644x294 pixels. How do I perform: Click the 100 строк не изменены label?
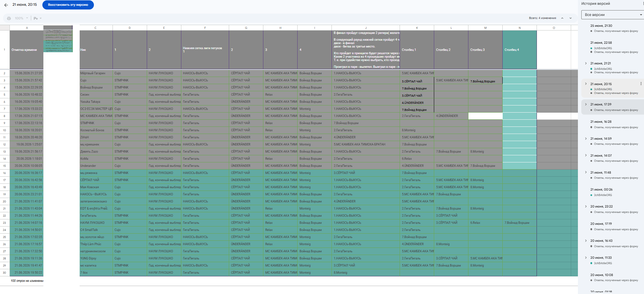point(27,281)
